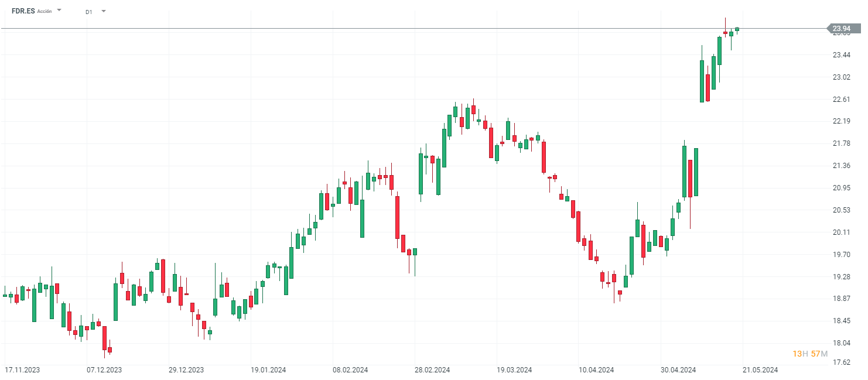868x380 pixels.
Task: Click the 30.04.2024 date axis label
Action: pyautogui.click(x=678, y=370)
